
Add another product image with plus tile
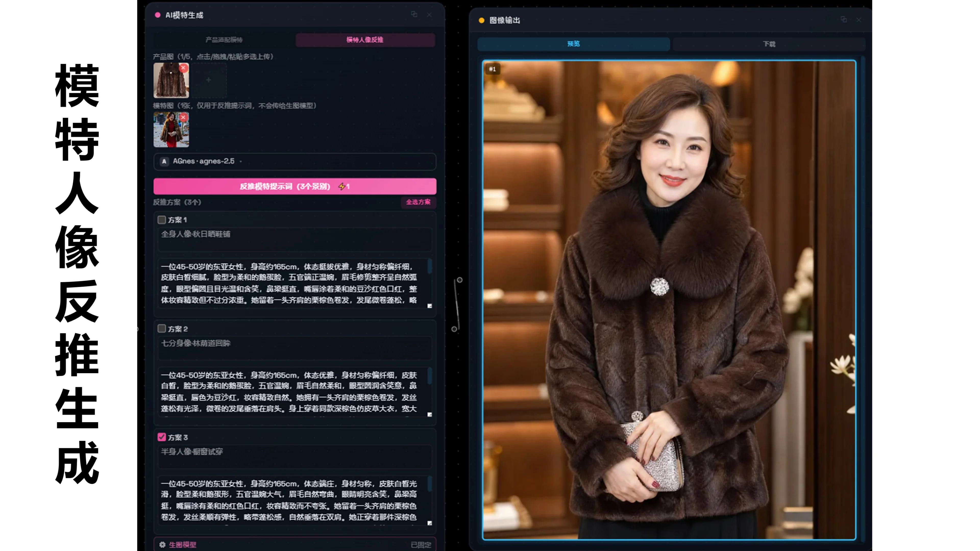209,80
